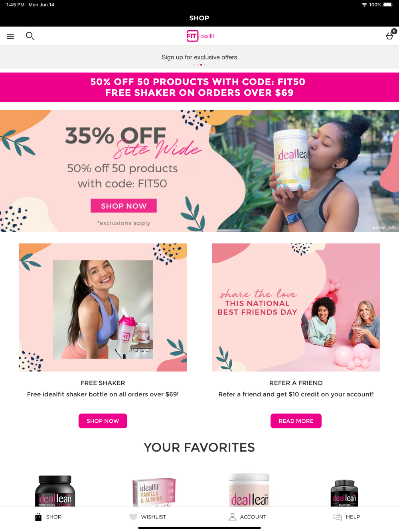Screen dimensions: 399x532
Task: Open the Best Friends Day image
Action: point(296,307)
